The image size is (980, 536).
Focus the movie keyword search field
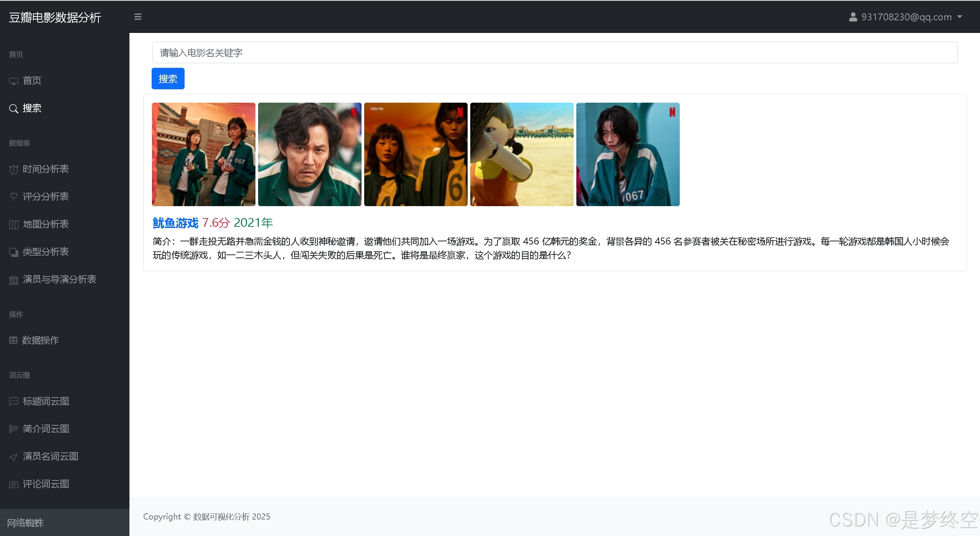pyautogui.click(x=555, y=53)
